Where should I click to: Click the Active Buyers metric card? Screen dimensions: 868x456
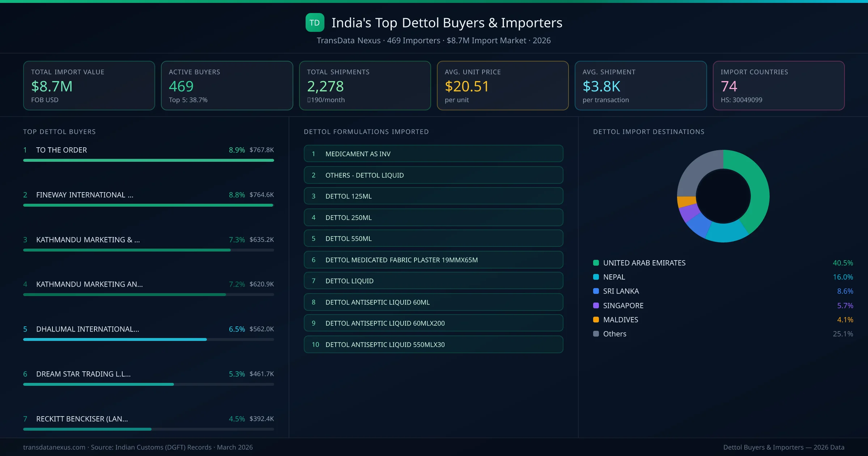tap(227, 85)
